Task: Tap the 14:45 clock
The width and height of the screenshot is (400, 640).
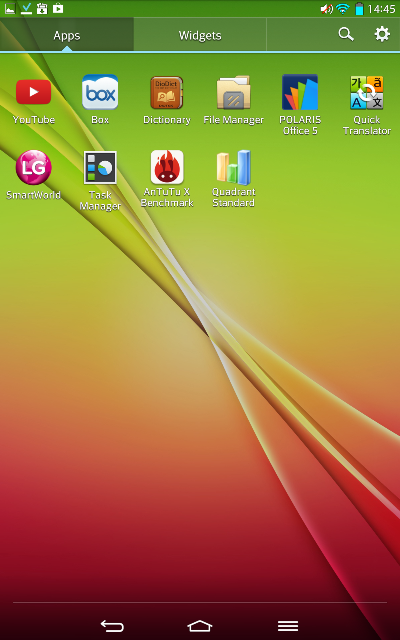Action: point(381,9)
